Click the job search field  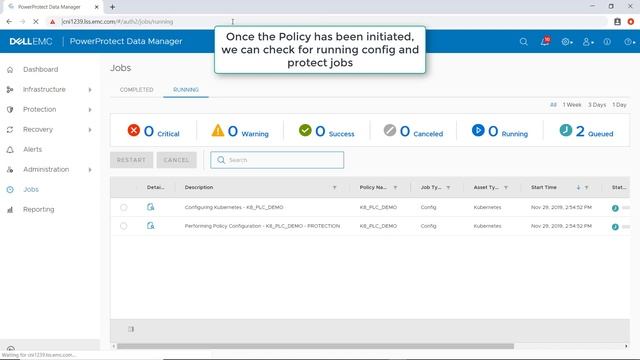tap(277, 160)
